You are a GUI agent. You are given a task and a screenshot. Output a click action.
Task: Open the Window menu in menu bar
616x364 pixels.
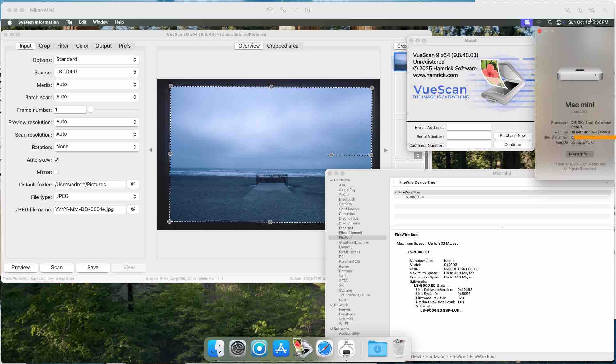tap(100, 22)
